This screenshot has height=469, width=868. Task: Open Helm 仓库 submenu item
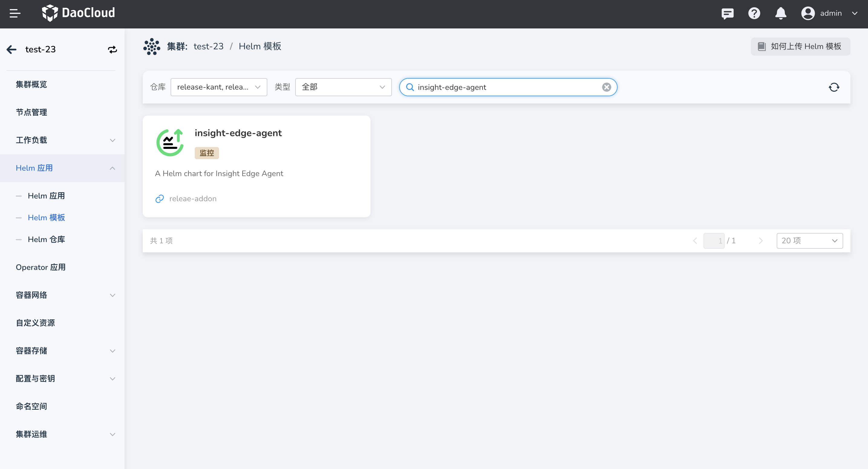[x=47, y=240]
